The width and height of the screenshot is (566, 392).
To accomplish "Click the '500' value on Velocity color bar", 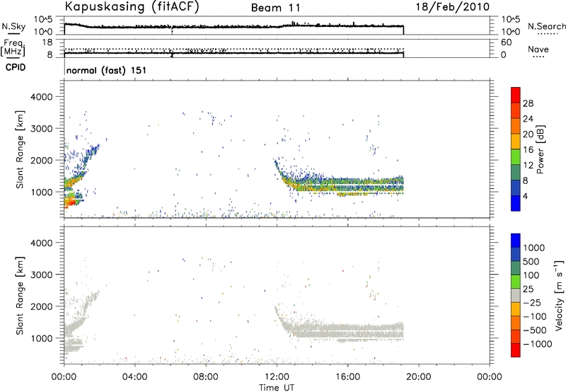I will point(531,261).
